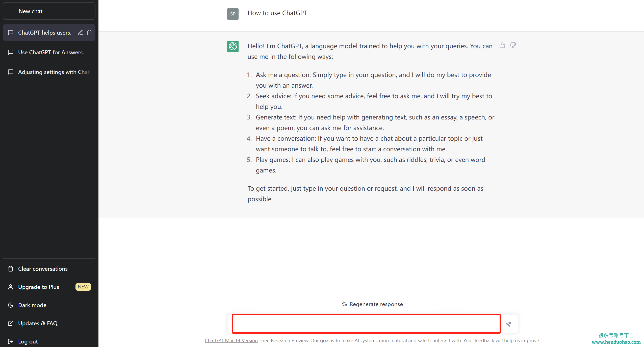Open the ChatGPT Mar 14 Version link
The height and width of the screenshot is (347, 644).
[x=231, y=340]
